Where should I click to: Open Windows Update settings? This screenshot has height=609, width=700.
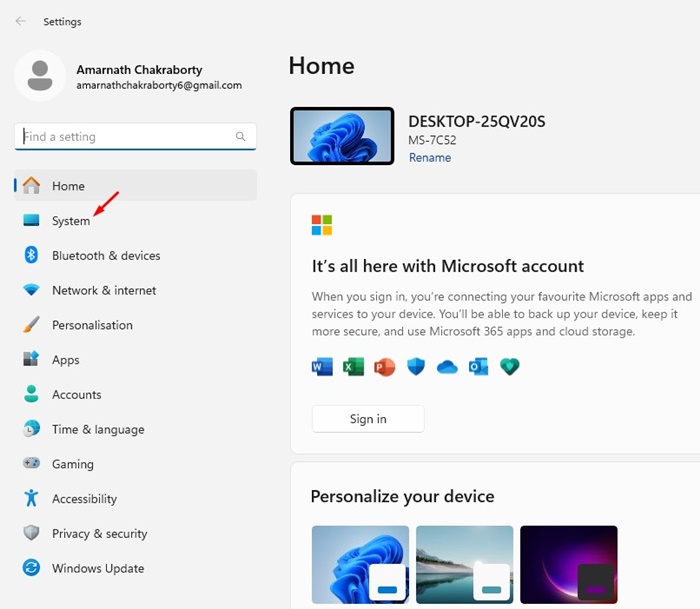tap(136, 568)
